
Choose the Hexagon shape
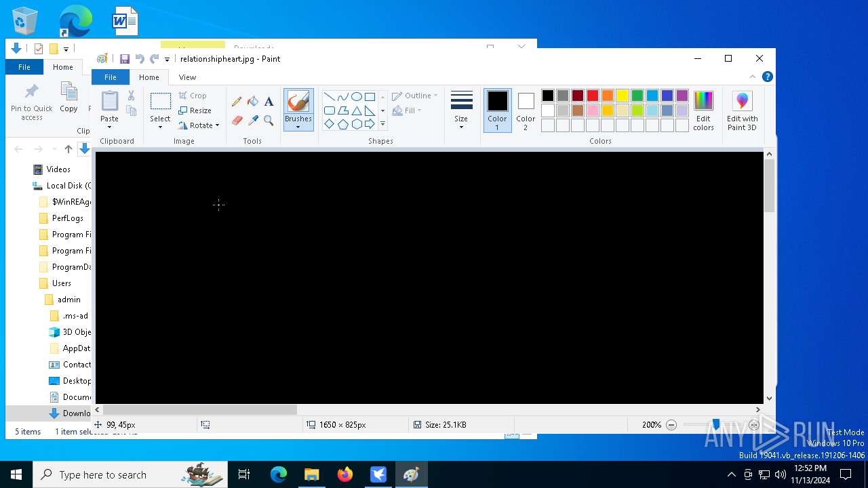[x=356, y=124]
